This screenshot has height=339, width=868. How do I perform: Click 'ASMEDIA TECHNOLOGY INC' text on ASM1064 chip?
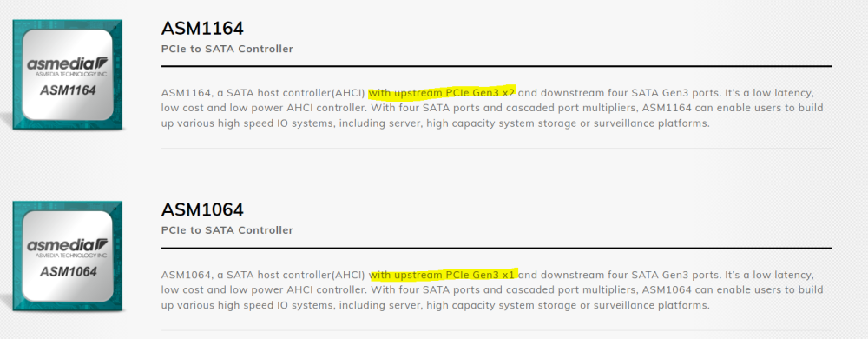pyautogui.click(x=70, y=256)
